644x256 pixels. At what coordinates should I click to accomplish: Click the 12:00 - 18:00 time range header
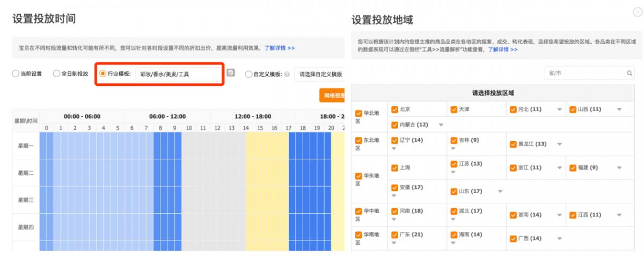tap(253, 116)
